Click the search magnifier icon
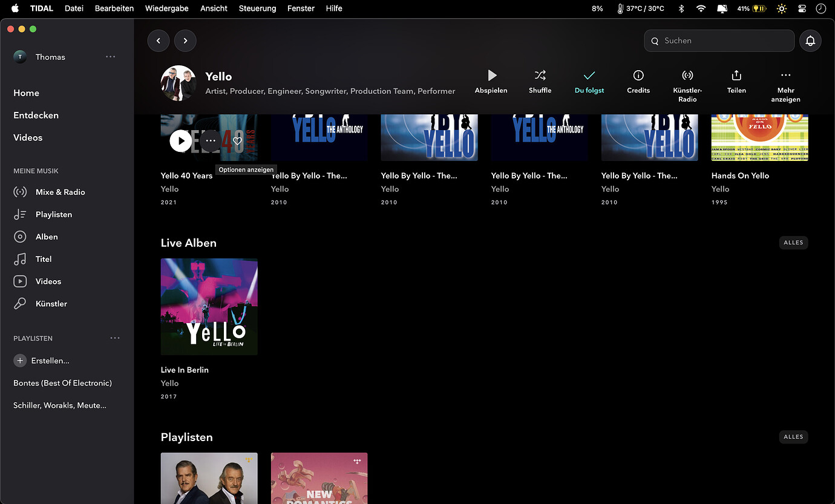The image size is (835, 504). pyautogui.click(x=655, y=41)
